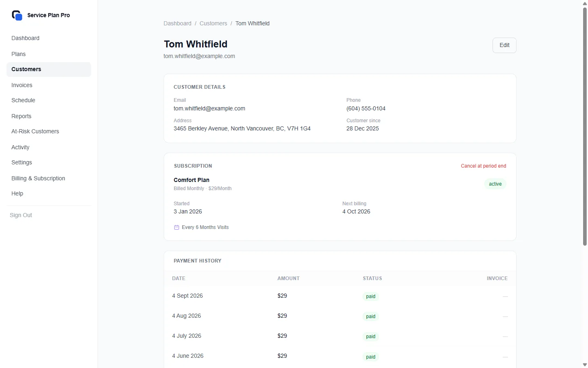The width and height of the screenshot is (588, 368).
Task: Click the Dashboard breadcrumb link
Action: pos(177,23)
